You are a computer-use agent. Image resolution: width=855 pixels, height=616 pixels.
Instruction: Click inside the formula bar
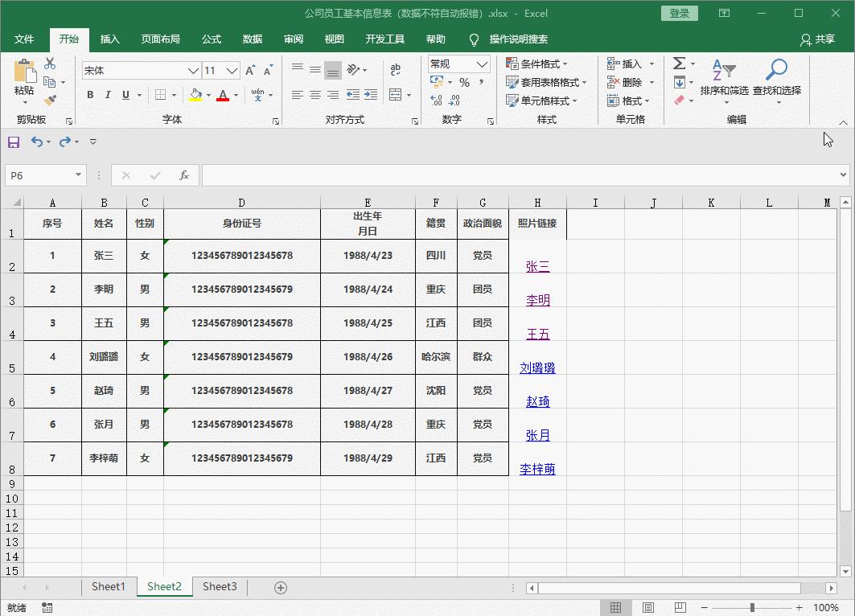(x=483, y=175)
